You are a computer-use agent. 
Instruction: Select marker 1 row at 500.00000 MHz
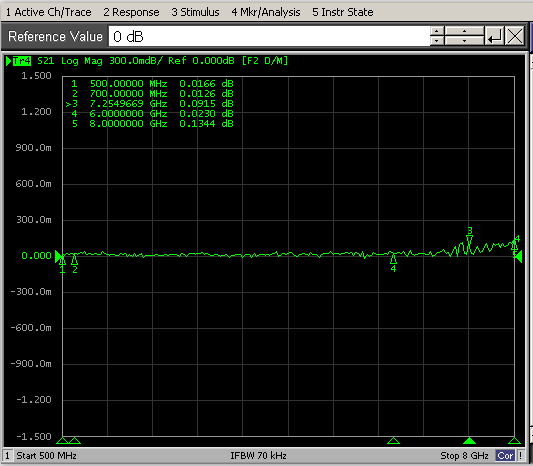tap(152, 84)
